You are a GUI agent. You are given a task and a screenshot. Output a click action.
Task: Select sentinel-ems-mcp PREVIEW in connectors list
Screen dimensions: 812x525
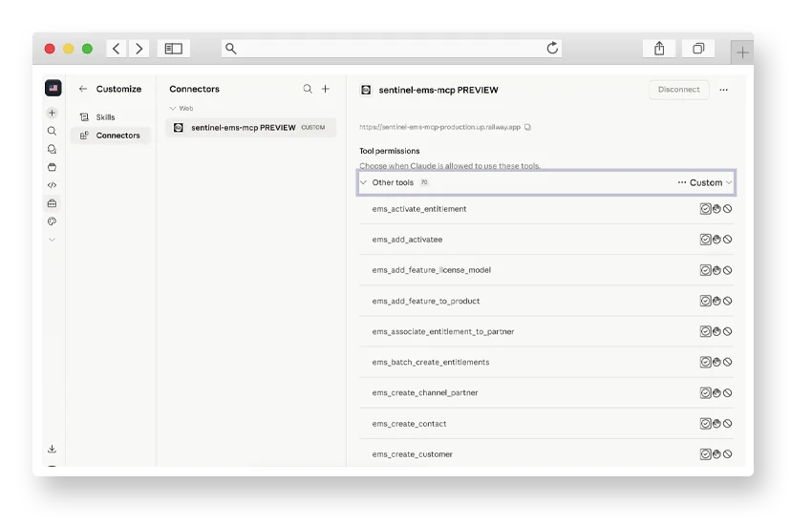tap(250, 127)
